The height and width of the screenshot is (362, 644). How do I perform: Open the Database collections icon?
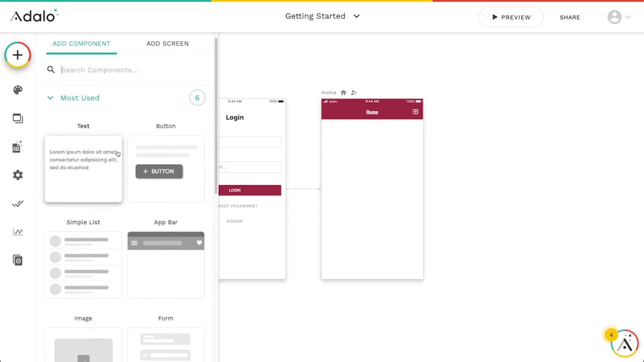tap(17, 147)
